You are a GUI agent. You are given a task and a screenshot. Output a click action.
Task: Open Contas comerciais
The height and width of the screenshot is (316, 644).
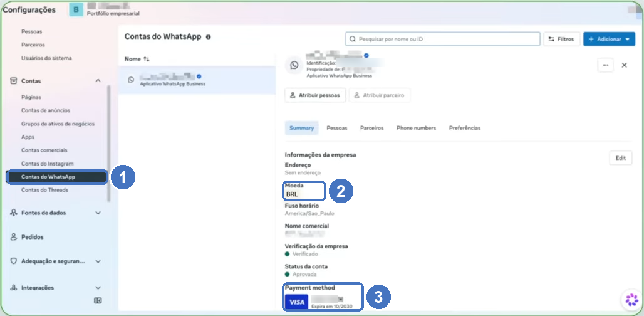pos(44,150)
